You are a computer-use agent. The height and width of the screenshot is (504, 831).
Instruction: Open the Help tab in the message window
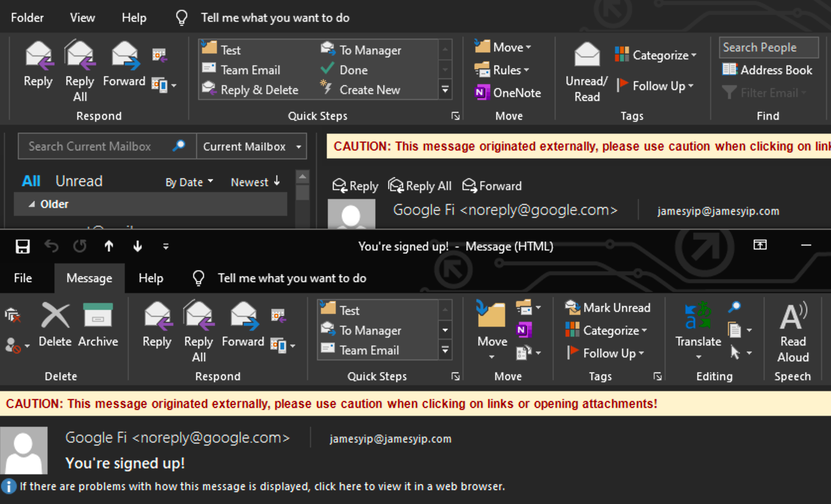[151, 278]
